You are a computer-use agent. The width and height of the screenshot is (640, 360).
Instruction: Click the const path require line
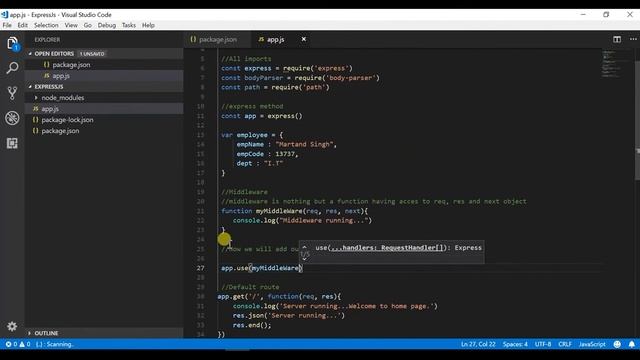(275, 87)
